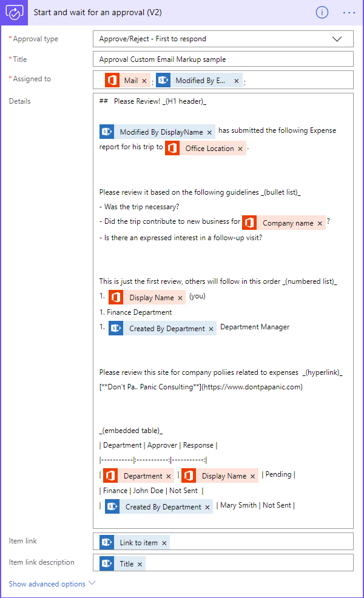The width and height of the screenshot is (364, 598).
Task: Click the Office icon on Mail token
Action: pyautogui.click(x=112, y=80)
